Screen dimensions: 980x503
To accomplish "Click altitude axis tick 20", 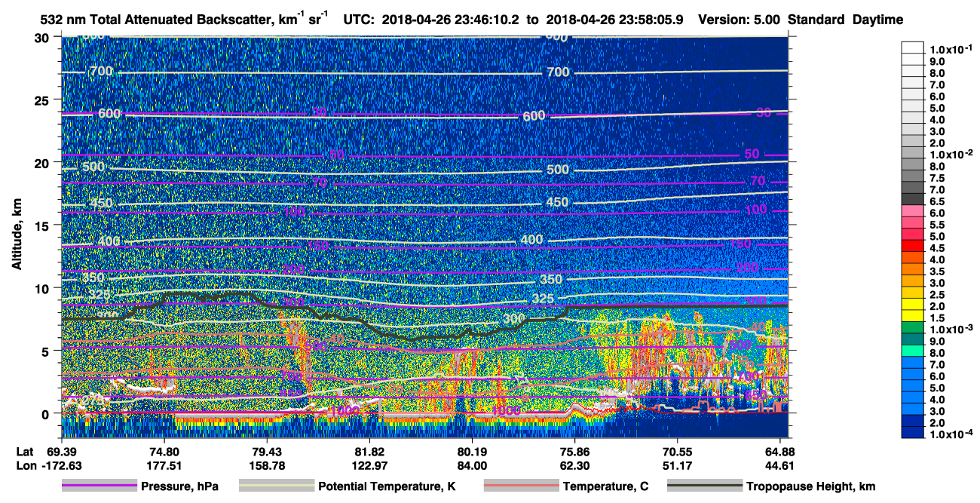I will [x=44, y=163].
